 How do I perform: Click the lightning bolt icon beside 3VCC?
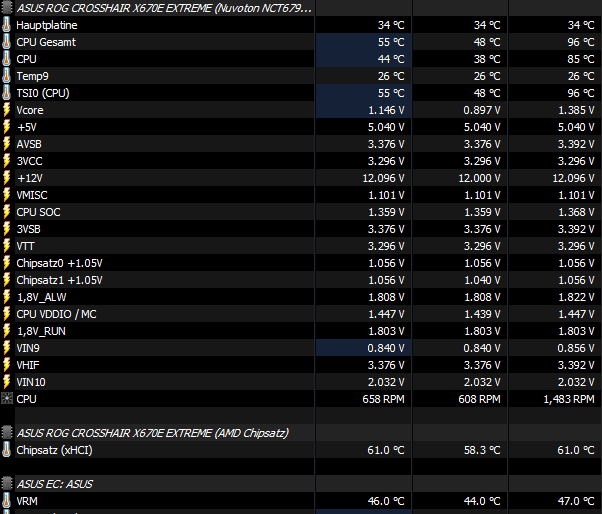coord(7,161)
